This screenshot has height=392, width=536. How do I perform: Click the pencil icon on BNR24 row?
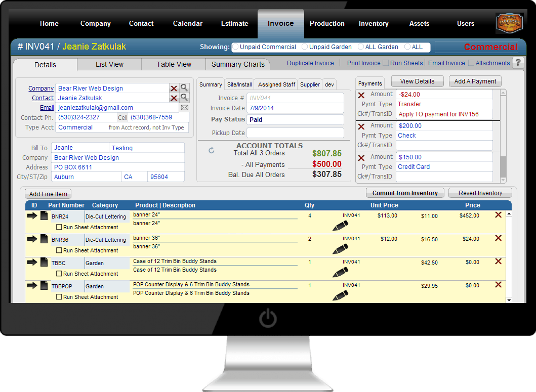pyautogui.click(x=340, y=226)
